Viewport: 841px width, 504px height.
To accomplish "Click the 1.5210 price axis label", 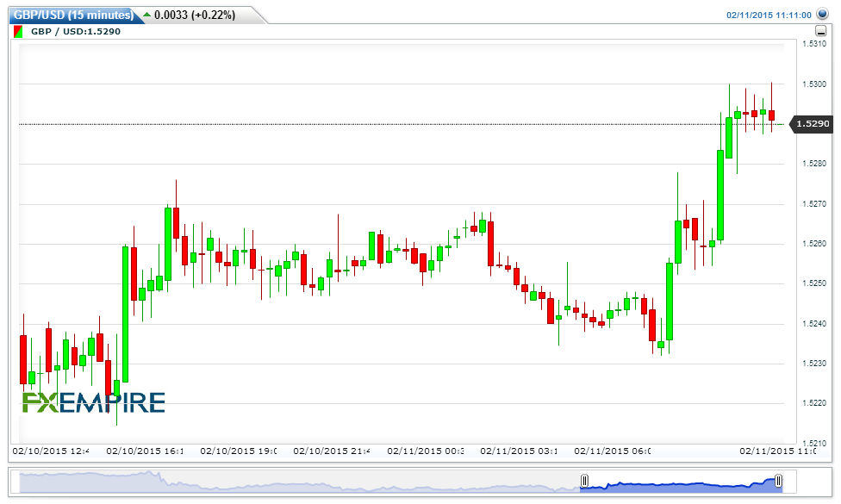I will pos(813,443).
